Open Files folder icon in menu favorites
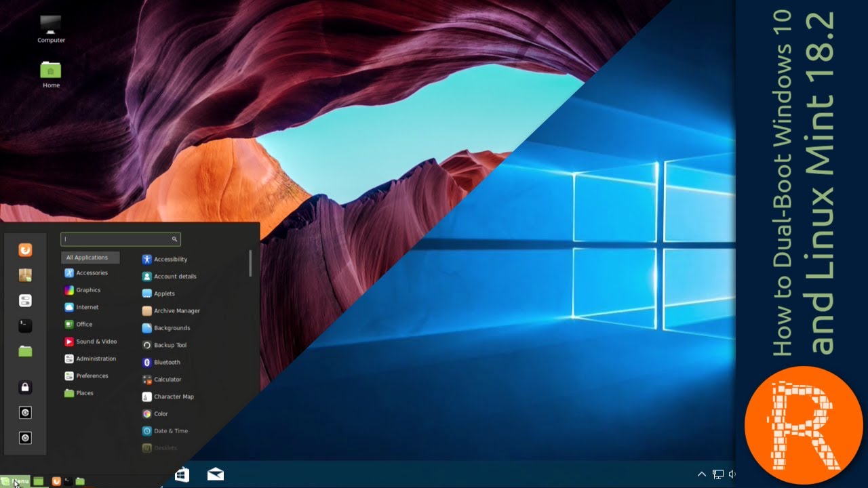 [x=25, y=350]
